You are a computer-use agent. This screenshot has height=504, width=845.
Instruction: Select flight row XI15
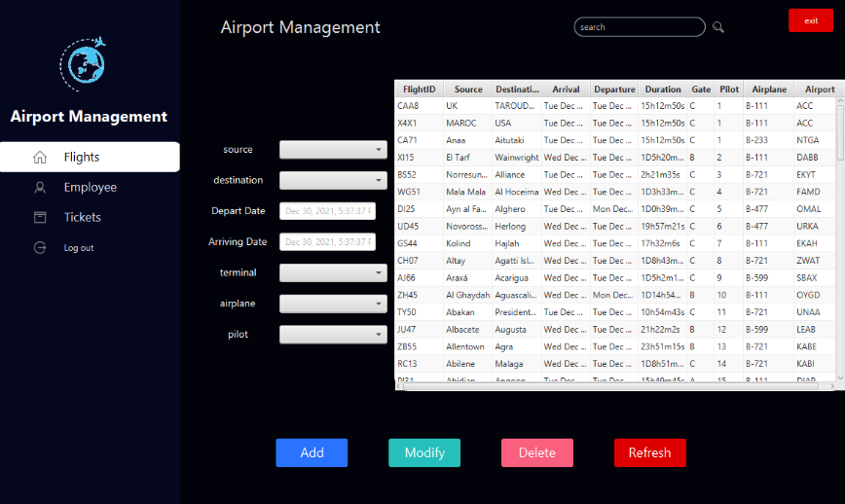tap(615, 158)
